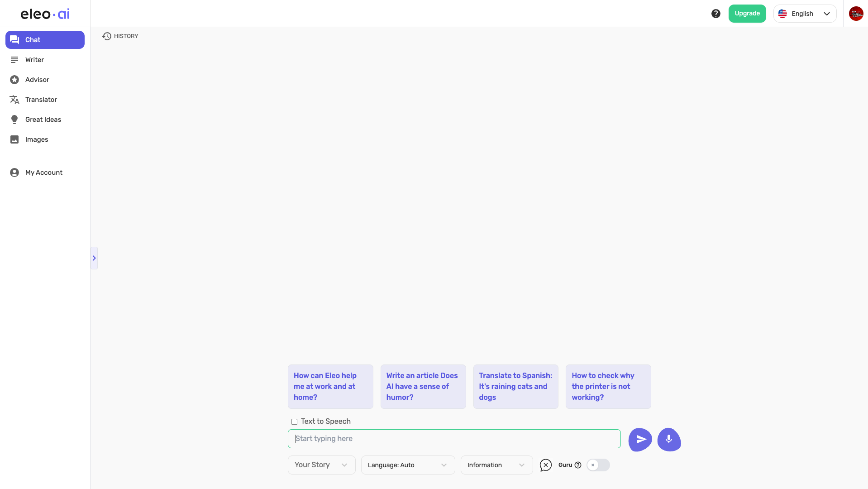
Task: Select Great Ideas in the sidebar
Action: [x=43, y=120]
